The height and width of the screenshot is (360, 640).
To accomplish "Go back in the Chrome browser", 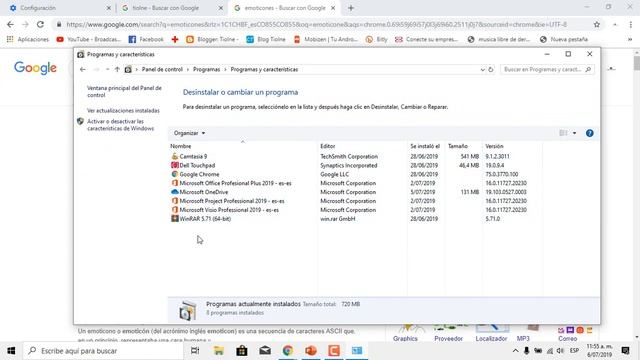I will [10, 24].
